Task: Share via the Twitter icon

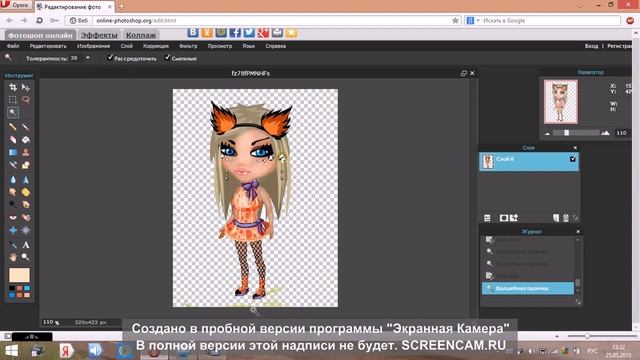Action: pyautogui.click(x=249, y=32)
